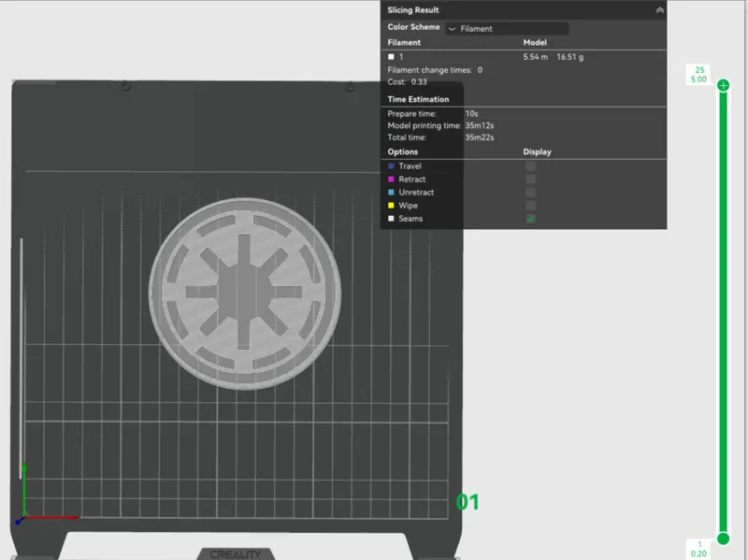Click the Seams option label
748x560 pixels.
(410, 219)
